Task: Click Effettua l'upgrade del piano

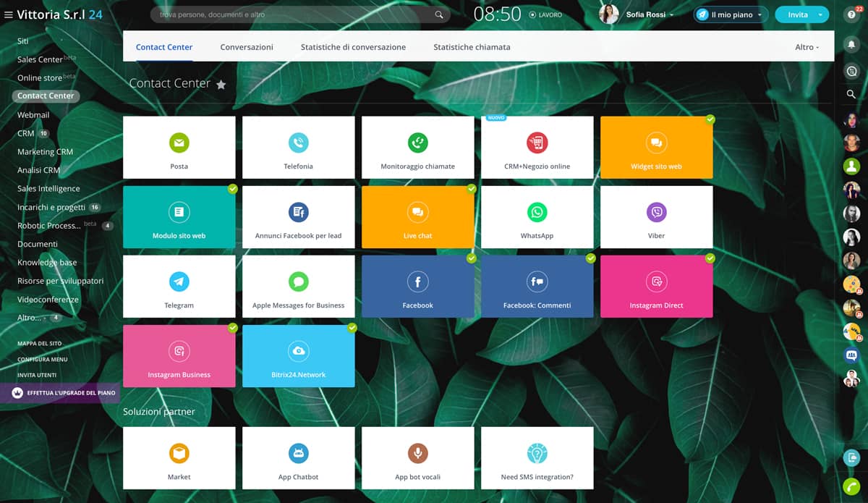Action: coord(60,393)
